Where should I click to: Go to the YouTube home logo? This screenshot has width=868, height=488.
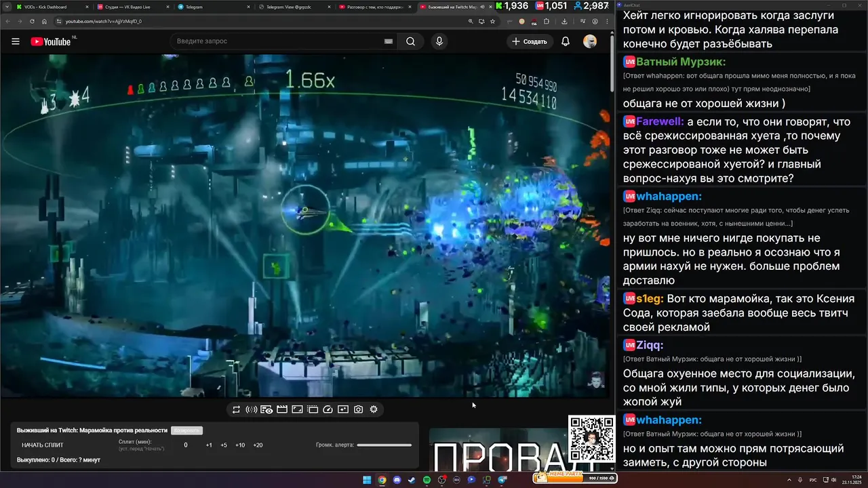click(x=51, y=41)
